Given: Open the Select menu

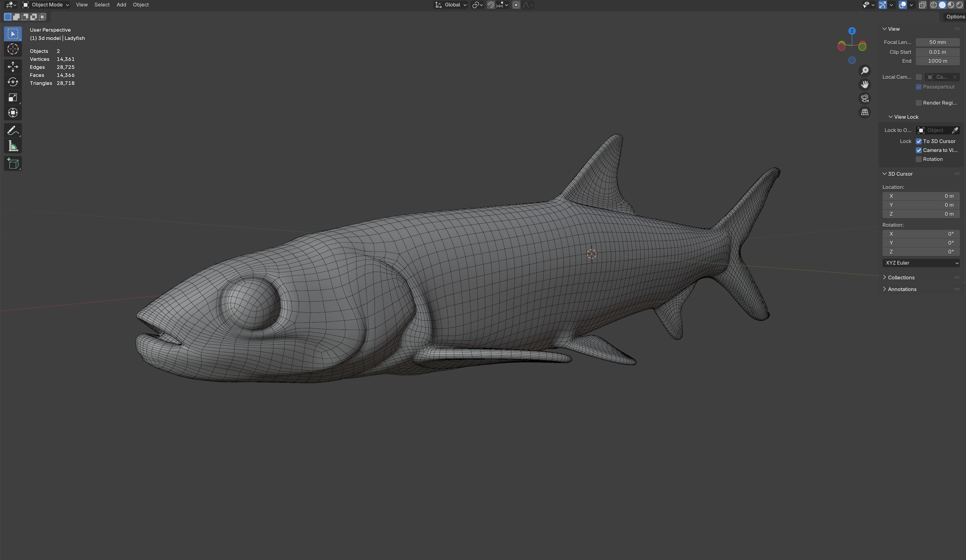Looking at the screenshot, I should coord(102,5).
